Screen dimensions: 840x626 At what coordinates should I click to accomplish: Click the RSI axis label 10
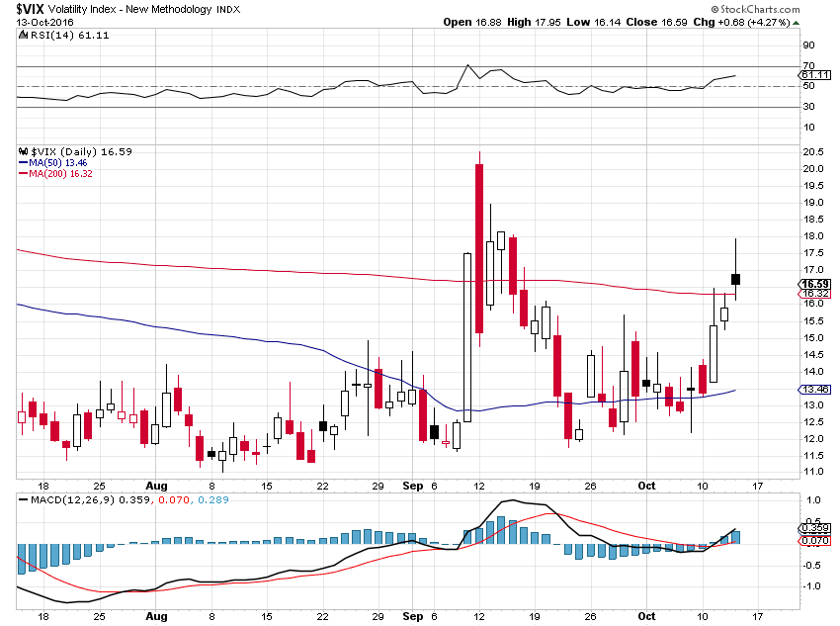coord(808,127)
